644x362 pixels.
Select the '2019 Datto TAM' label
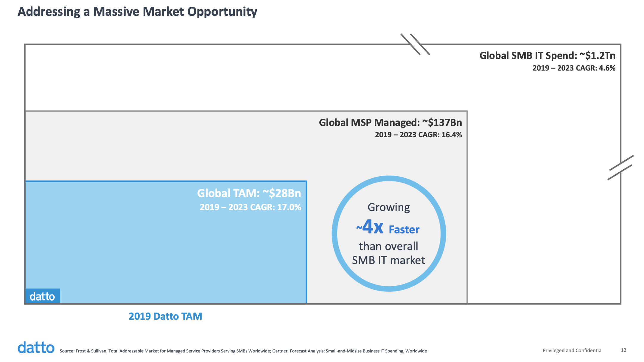click(165, 316)
